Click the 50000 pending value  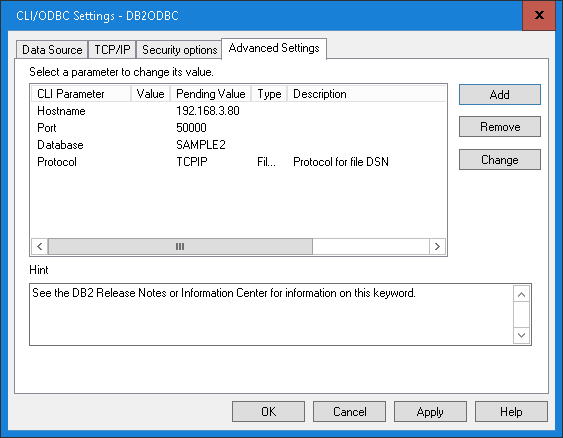(x=191, y=128)
